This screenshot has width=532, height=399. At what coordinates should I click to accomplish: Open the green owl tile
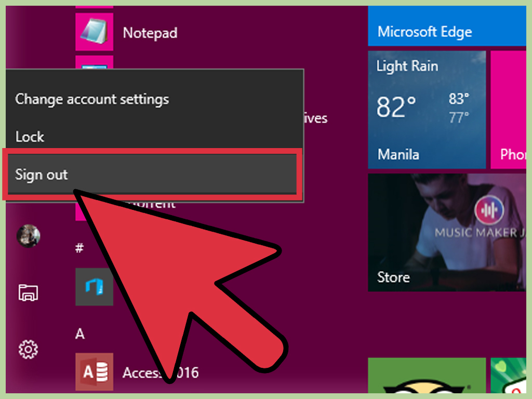[427, 376]
